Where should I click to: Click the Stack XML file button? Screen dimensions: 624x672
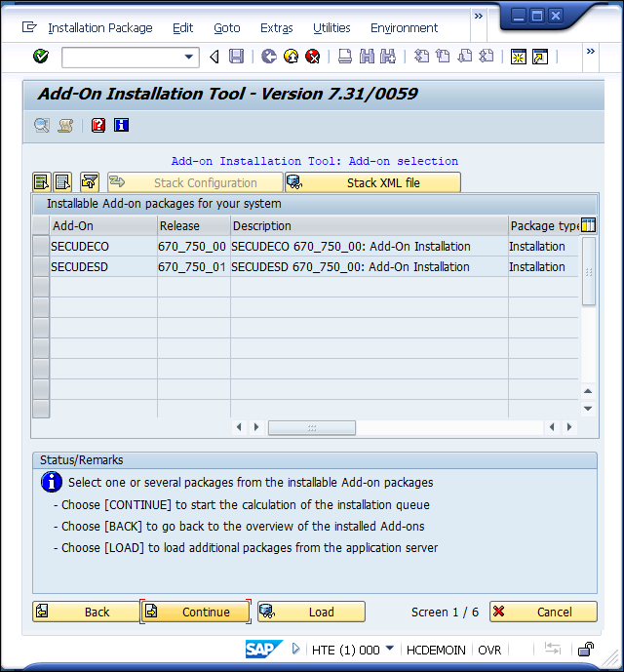(372, 182)
